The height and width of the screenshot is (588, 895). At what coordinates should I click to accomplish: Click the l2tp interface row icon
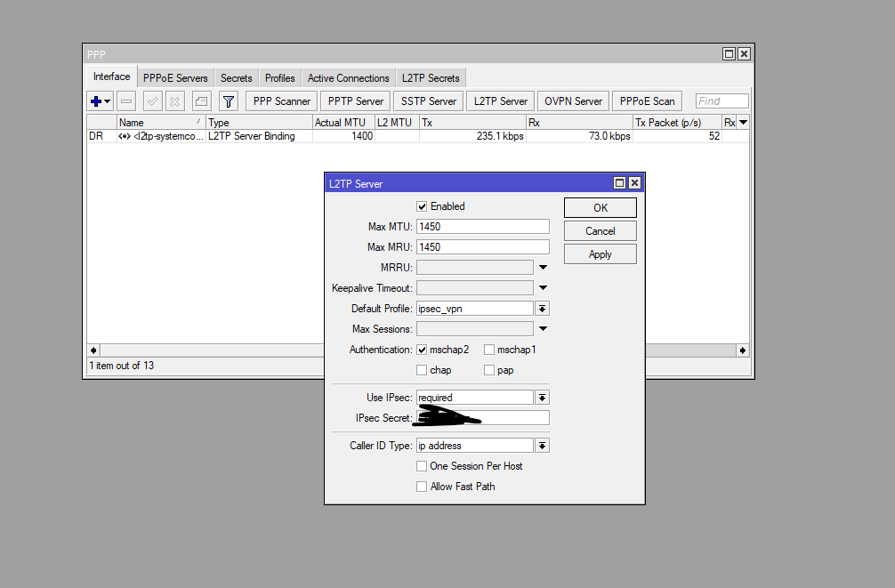[x=124, y=136]
